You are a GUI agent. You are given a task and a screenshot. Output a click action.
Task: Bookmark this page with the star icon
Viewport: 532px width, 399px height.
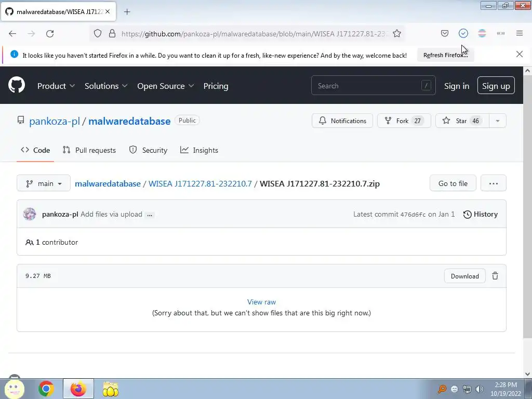397,34
